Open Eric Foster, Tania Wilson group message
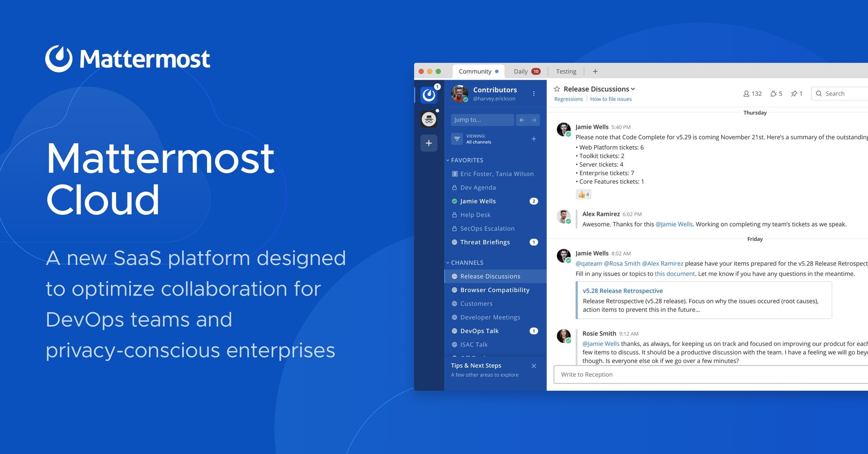This screenshot has height=454, width=868. 495,174
